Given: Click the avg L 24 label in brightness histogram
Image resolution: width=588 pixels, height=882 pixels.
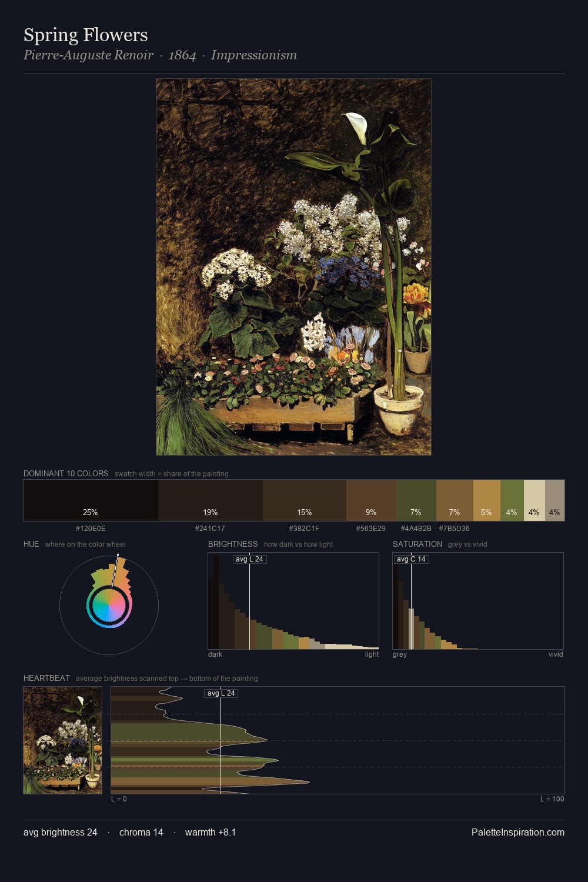Looking at the screenshot, I should [249, 559].
